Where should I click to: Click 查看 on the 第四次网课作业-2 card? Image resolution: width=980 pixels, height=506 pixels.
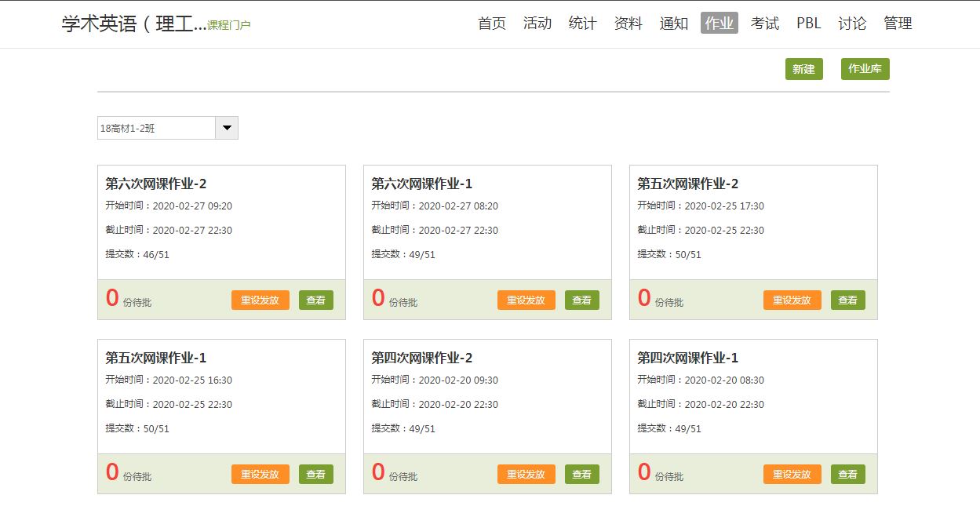click(x=582, y=474)
